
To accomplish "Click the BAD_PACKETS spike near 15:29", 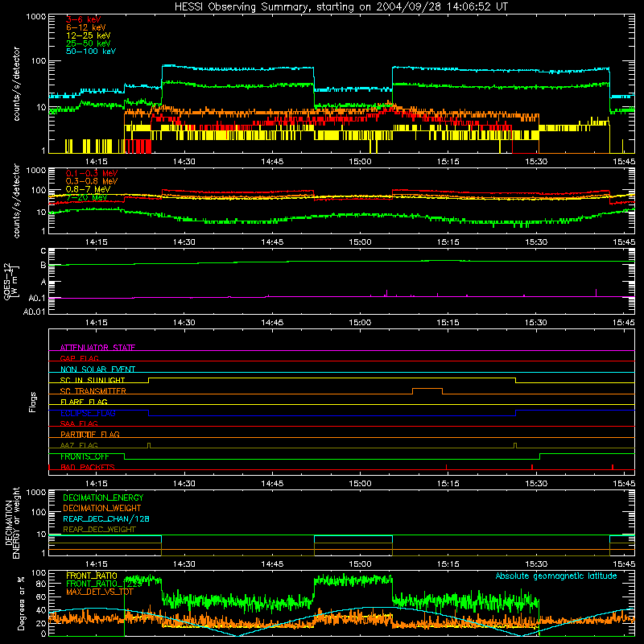I will coord(532,467).
